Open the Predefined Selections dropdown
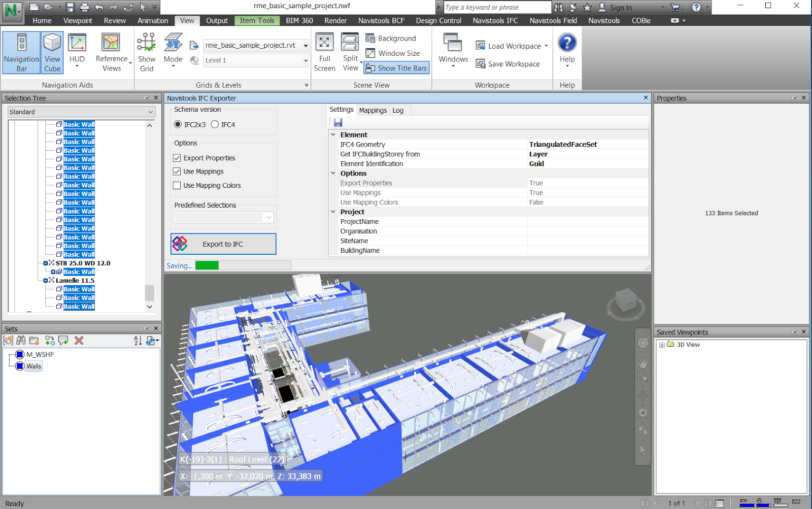The image size is (812, 509). 224,217
